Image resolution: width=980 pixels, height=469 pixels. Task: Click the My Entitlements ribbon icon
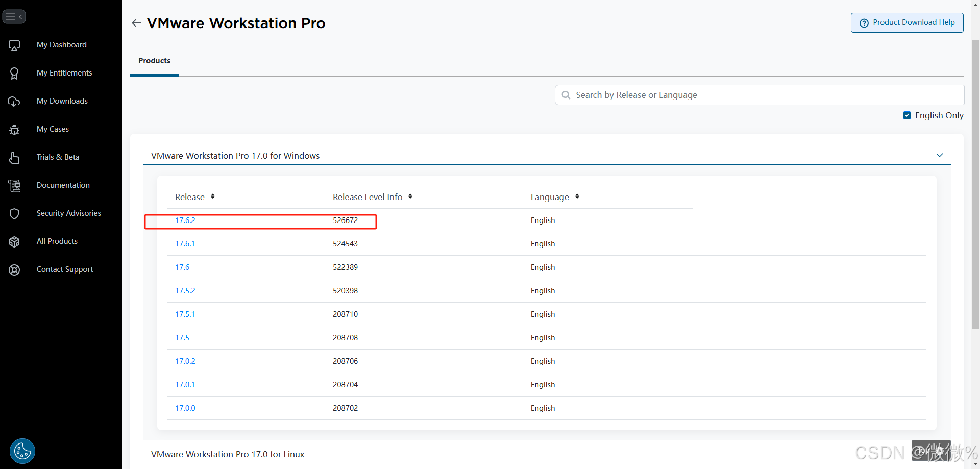14,73
